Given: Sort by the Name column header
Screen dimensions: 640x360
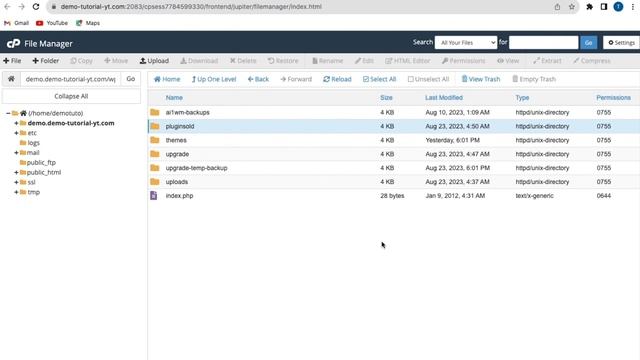Looking at the screenshot, I should (x=174, y=98).
